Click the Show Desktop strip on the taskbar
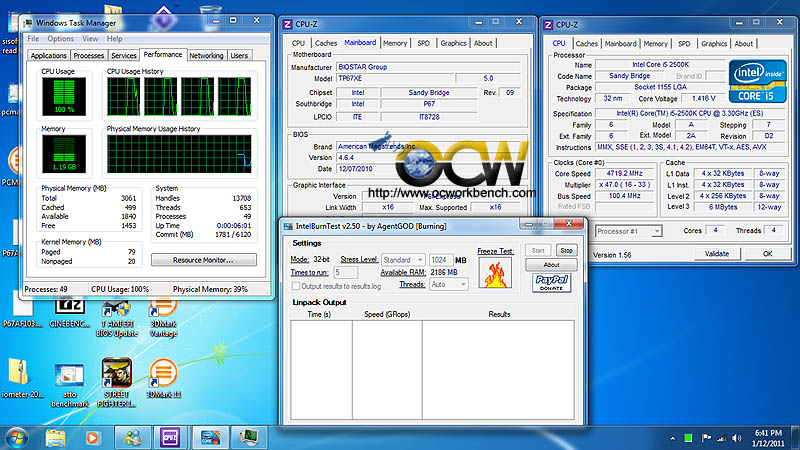Viewport: 800px width, 450px height. [796, 438]
